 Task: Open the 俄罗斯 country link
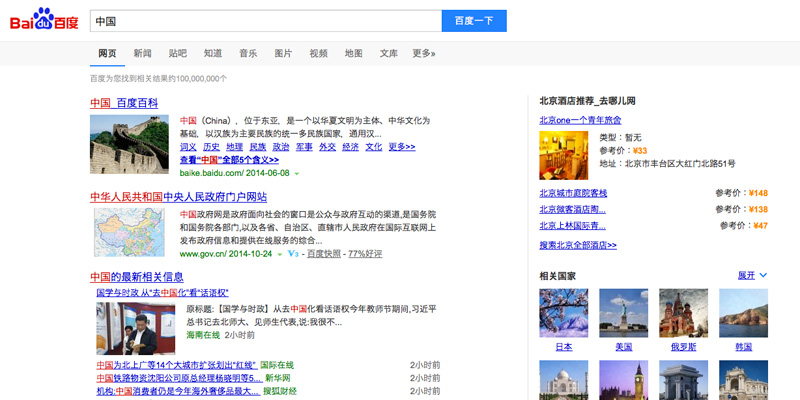coord(684,347)
